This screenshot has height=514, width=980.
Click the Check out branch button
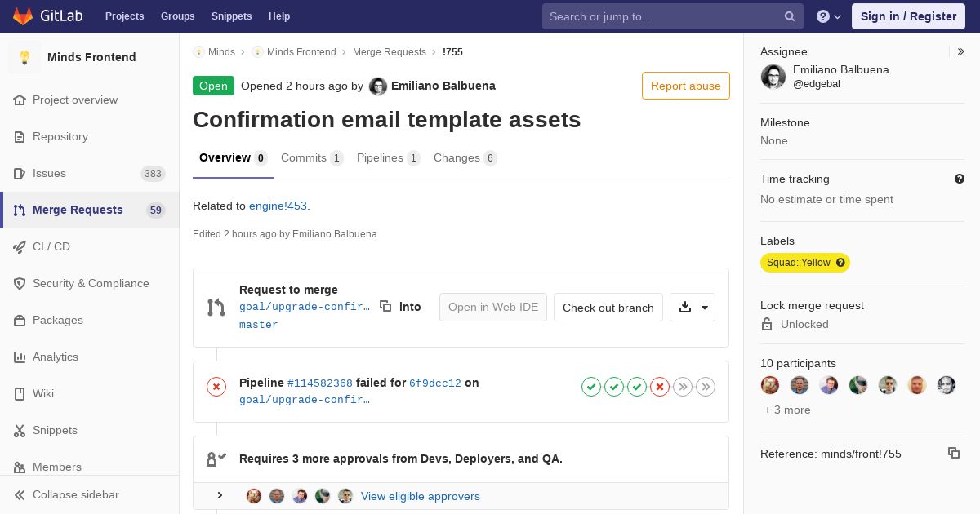608,308
